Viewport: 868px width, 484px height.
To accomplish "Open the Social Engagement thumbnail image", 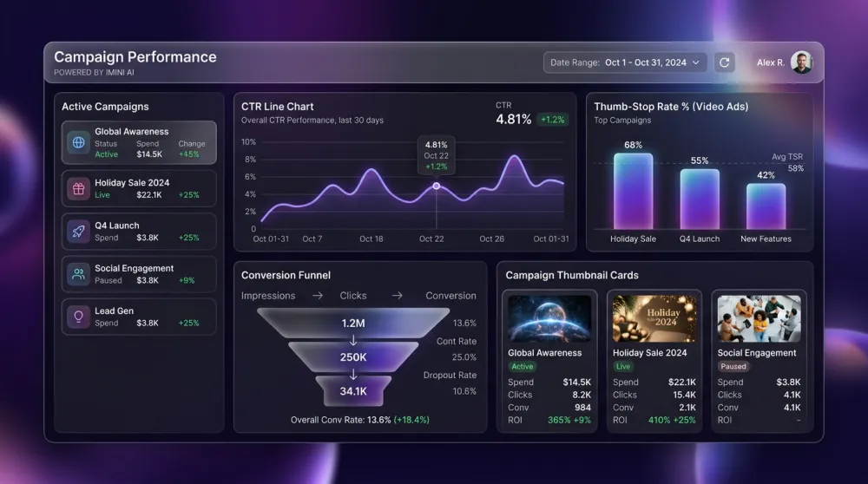I will coord(759,318).
